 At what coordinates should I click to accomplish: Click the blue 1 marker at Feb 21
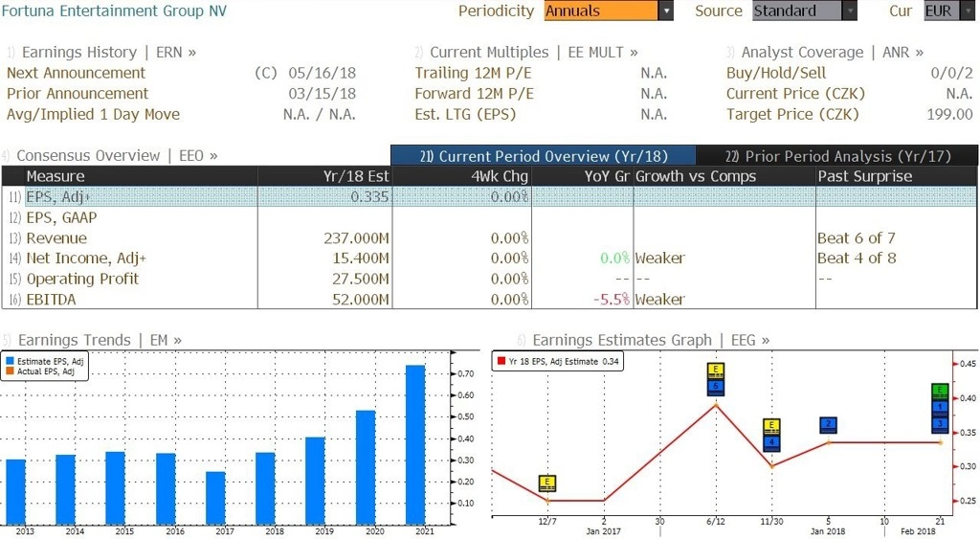940,408
